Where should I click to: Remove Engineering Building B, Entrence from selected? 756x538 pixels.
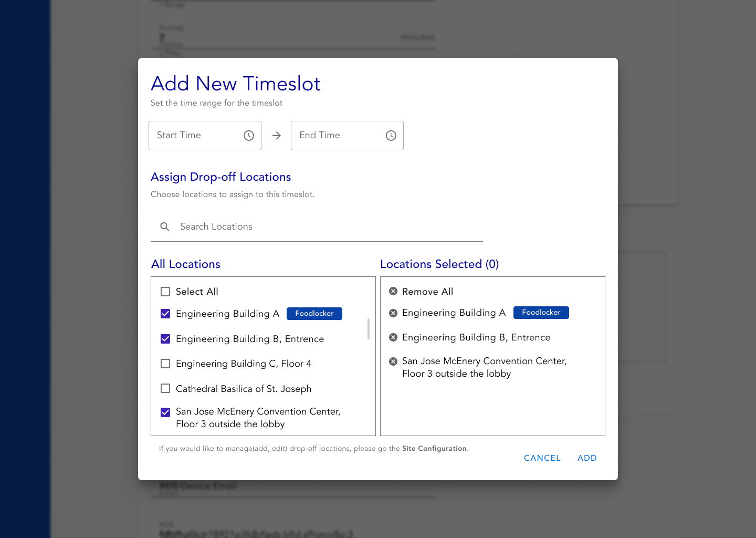pos(393,337)
